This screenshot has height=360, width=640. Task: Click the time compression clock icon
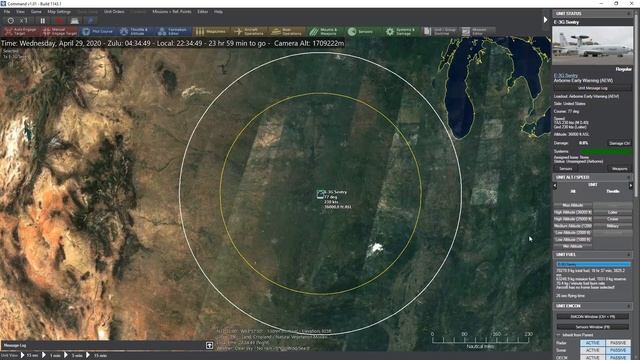[x=11, y=20]
